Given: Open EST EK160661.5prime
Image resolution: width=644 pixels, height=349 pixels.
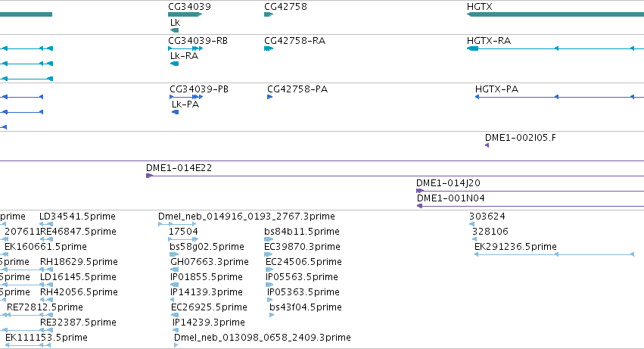Looking at the screenshot, I should click(45, 247).
